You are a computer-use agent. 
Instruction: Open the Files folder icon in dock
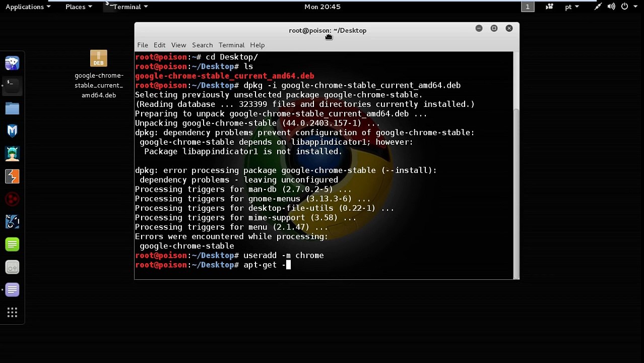(12, 108)
